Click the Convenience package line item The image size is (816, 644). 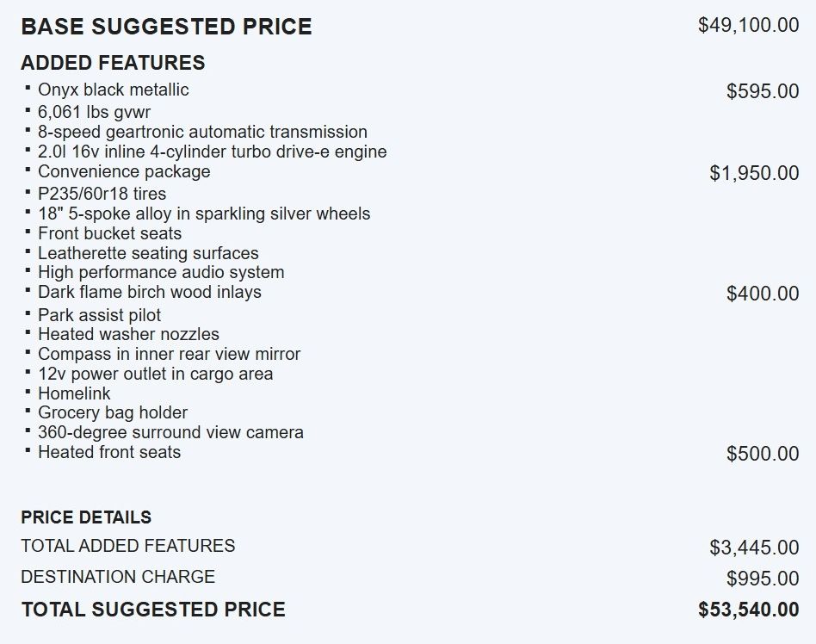[123, 171]
